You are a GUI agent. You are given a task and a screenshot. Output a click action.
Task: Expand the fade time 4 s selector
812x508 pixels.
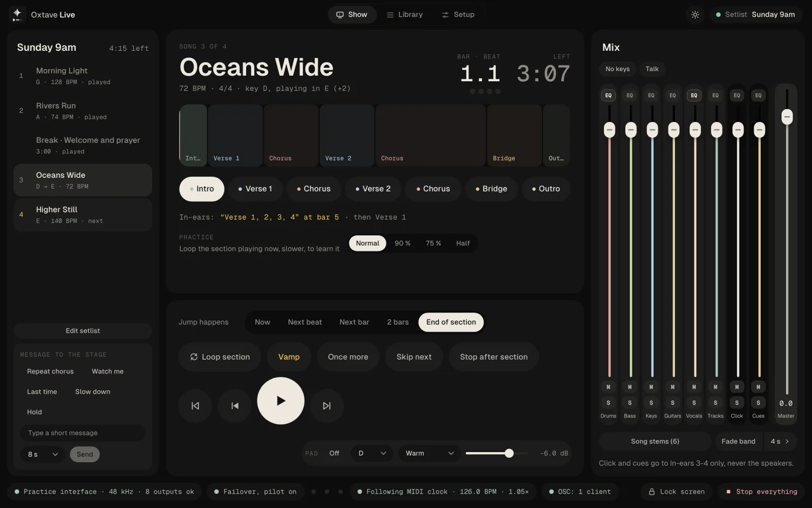[x=780, y=441]
